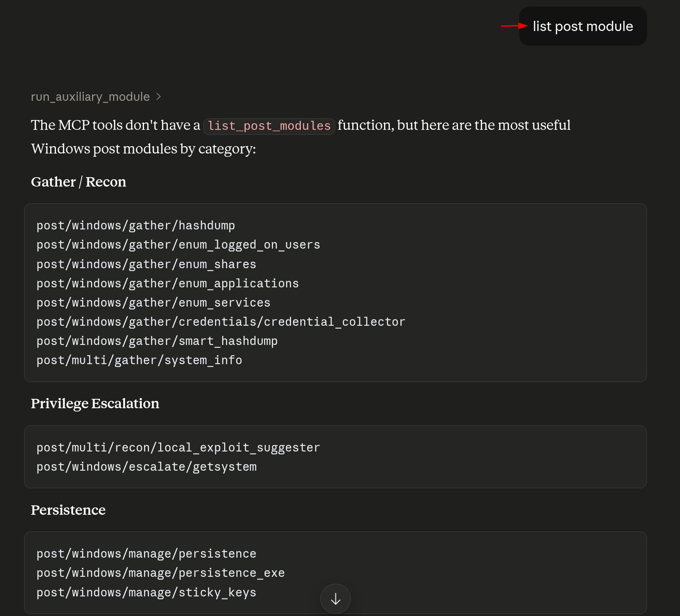The height and width of the screenshot is (616, 680).
Task: Click the 'list post module' message bubble
Action: (583, 26)
